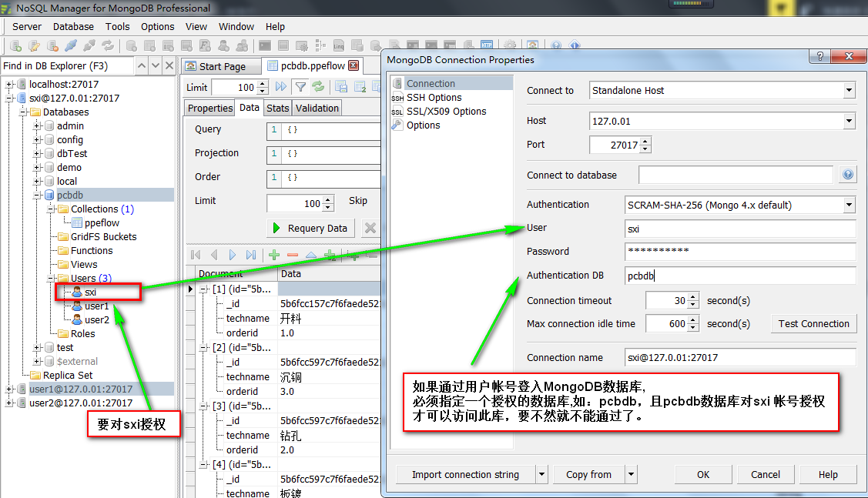Select the sxi user tree item
Viewport: 868px width, 498px height.
coord(90,292)
